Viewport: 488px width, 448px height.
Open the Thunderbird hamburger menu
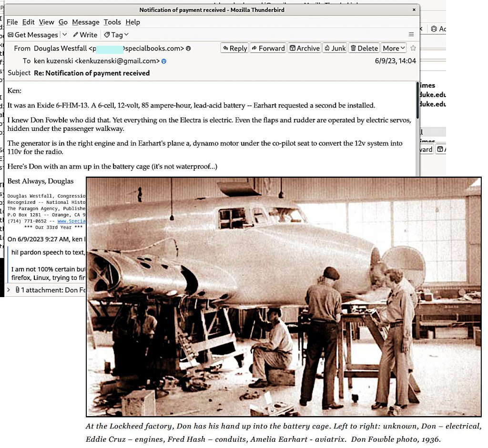411,35
